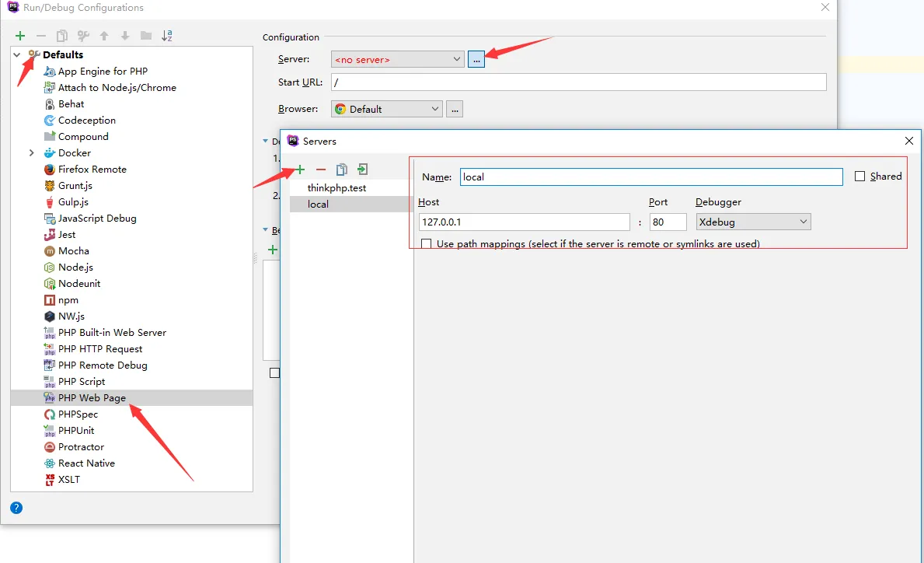Click the browse button next to Browser
The height and width of the screenshot is (563, 924).
coord(455,110)
